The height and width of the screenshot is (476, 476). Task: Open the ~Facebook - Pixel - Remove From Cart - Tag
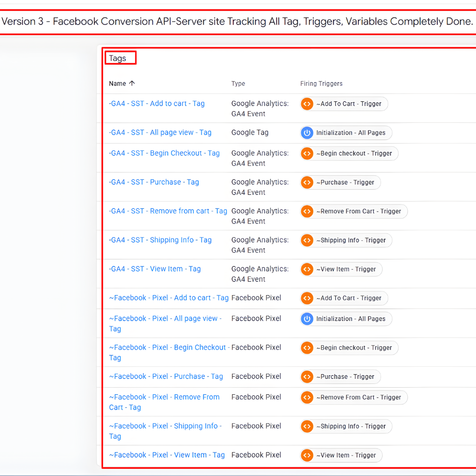[x=164, y=402]
